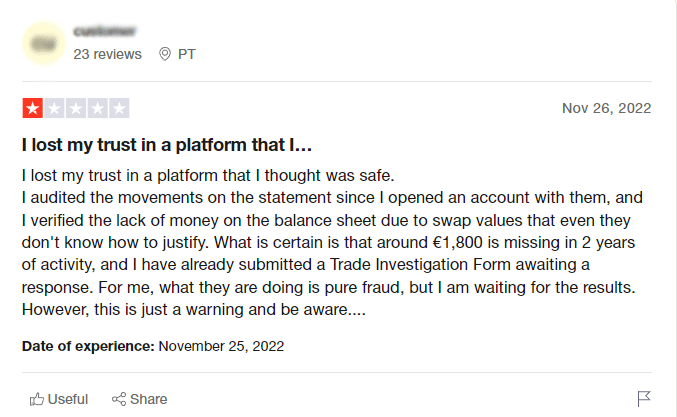
Task: Click the review body paragraph text
Action: (x=332, y=243)
